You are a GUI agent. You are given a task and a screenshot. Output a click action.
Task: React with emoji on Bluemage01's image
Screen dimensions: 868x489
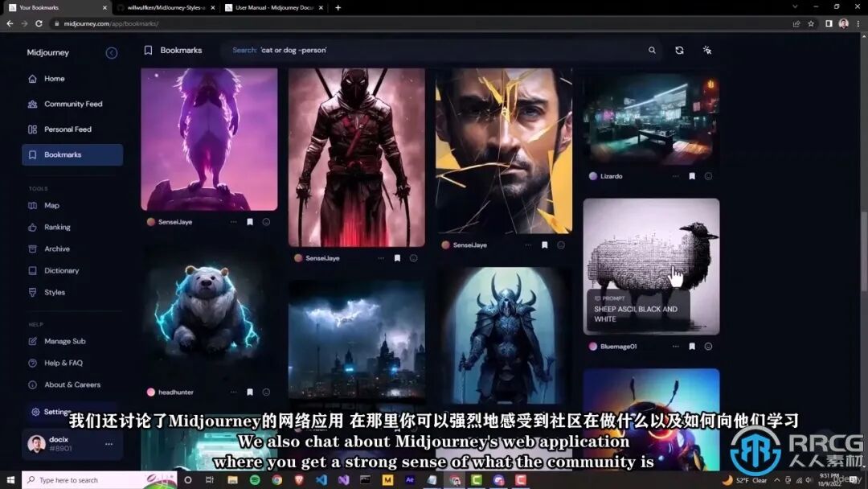[708, 347]
